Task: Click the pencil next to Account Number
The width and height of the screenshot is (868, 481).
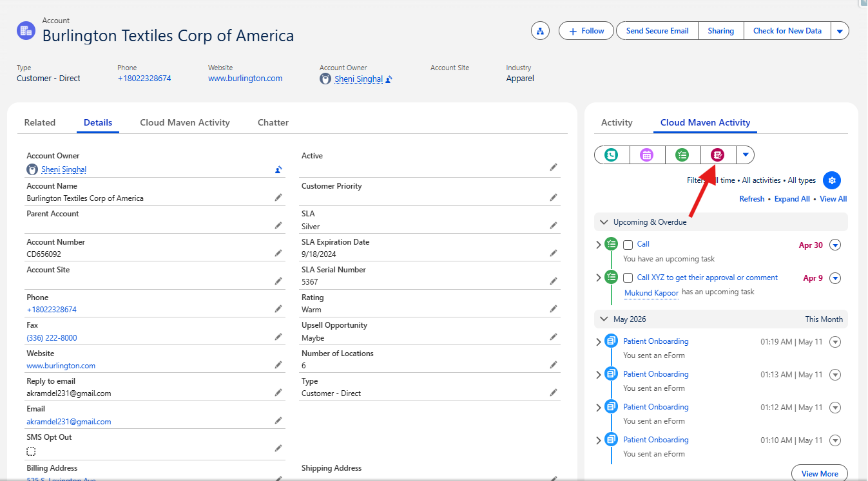Action: (x=278, y=254)
